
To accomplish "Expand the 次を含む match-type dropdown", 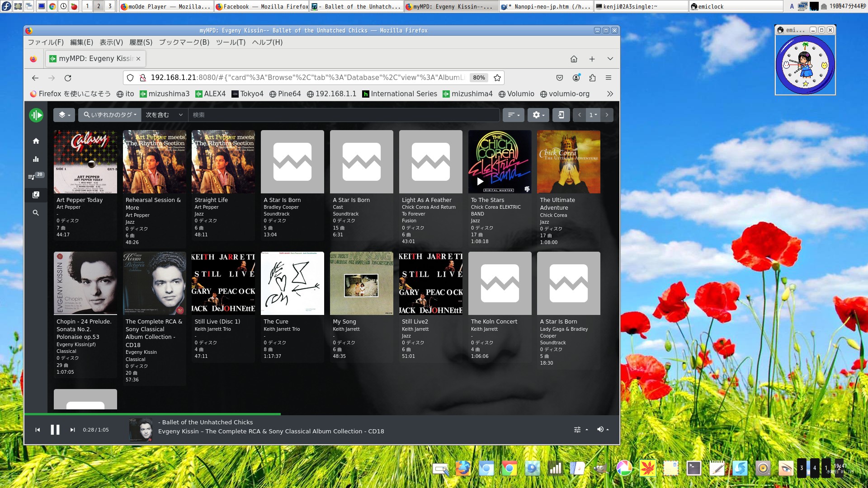I will [164, 115].
